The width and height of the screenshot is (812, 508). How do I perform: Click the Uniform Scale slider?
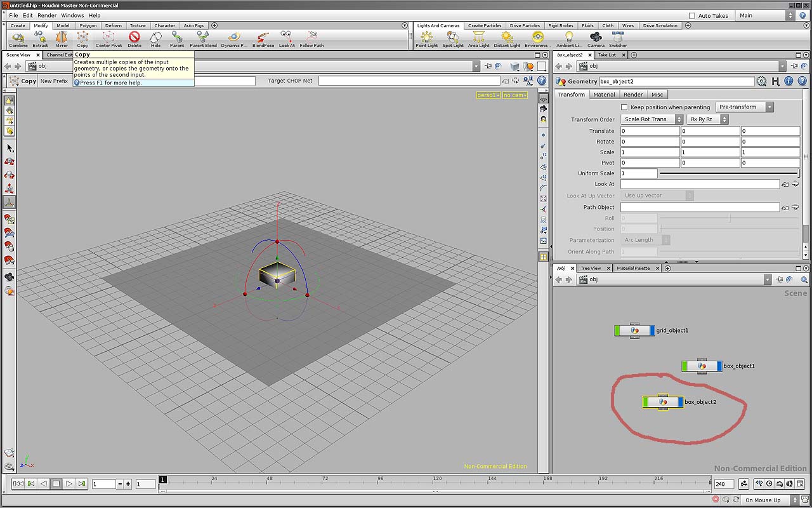click(x=730, y=173)
